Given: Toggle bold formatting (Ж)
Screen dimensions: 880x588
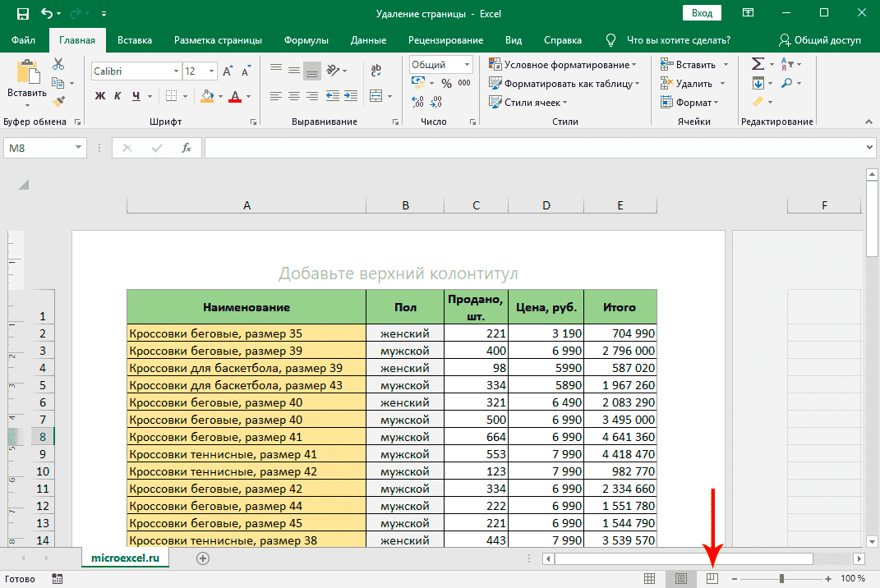Looking at the screenshot, I should 100,96.
